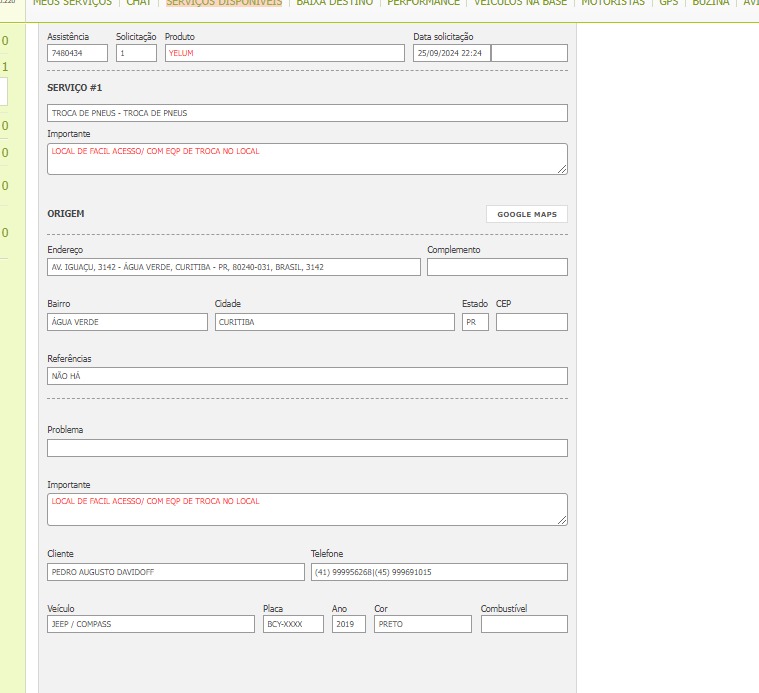
Task: Focus the Referências field
Action: (307, 376)
